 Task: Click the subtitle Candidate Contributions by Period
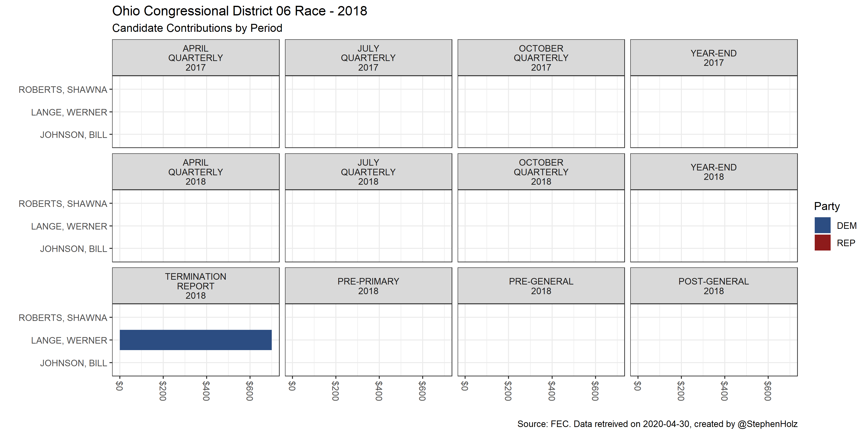pos(197,28)
